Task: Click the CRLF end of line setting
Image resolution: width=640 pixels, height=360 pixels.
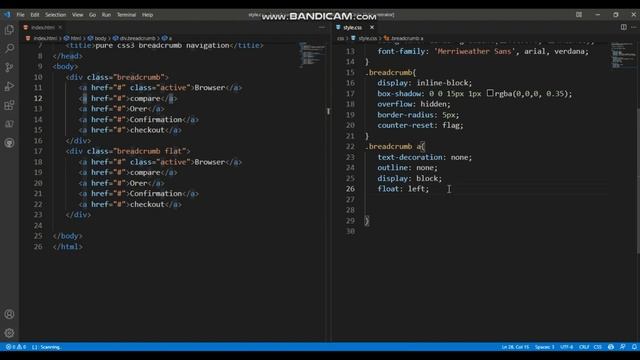Action: pyautogui.click(x=584, y=347)
